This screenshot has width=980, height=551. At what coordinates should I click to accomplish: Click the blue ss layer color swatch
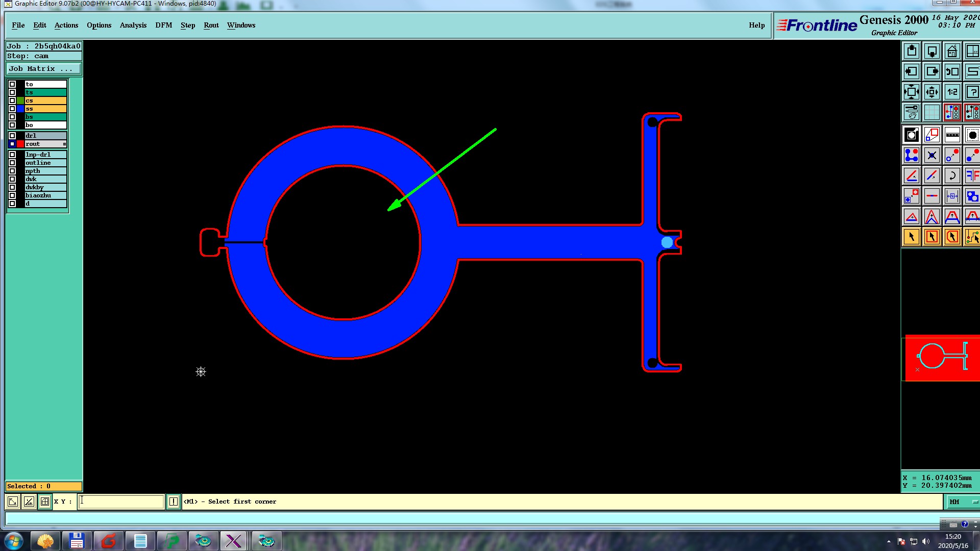(x=20, y=109)
